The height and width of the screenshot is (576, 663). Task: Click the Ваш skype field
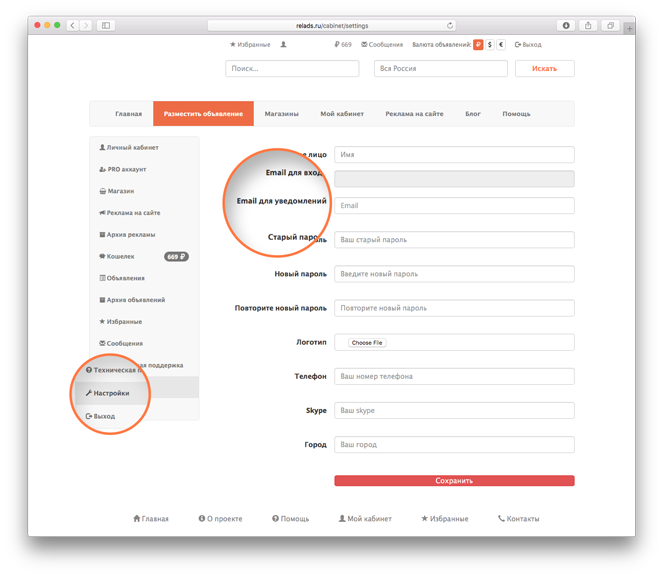click(x=454, y=411)
